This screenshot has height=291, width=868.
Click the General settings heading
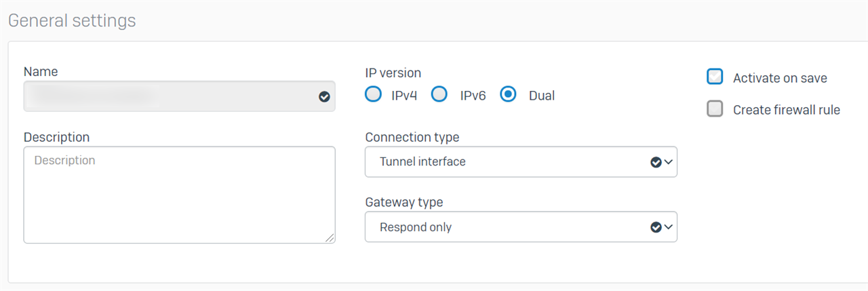click(72, 21)
